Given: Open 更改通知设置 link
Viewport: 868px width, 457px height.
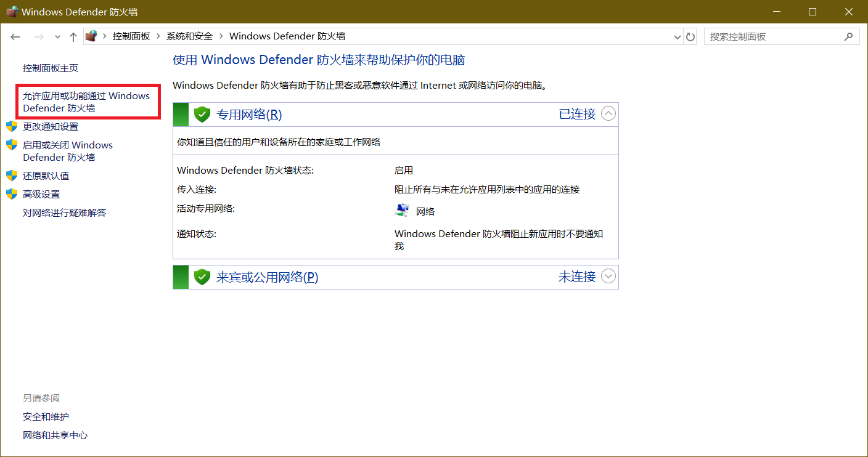Looking at the screenshot, I should (x=51, y=127).
